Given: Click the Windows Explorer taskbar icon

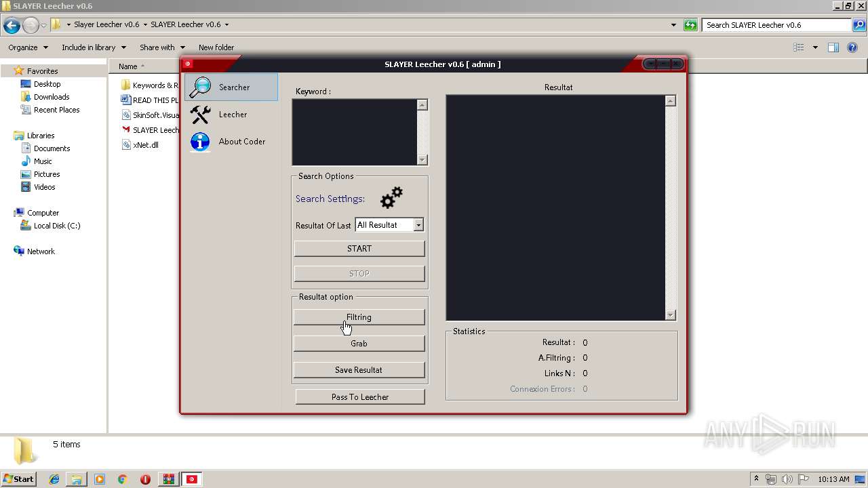Looking at the screenshot, I should (x=77, y=479).
